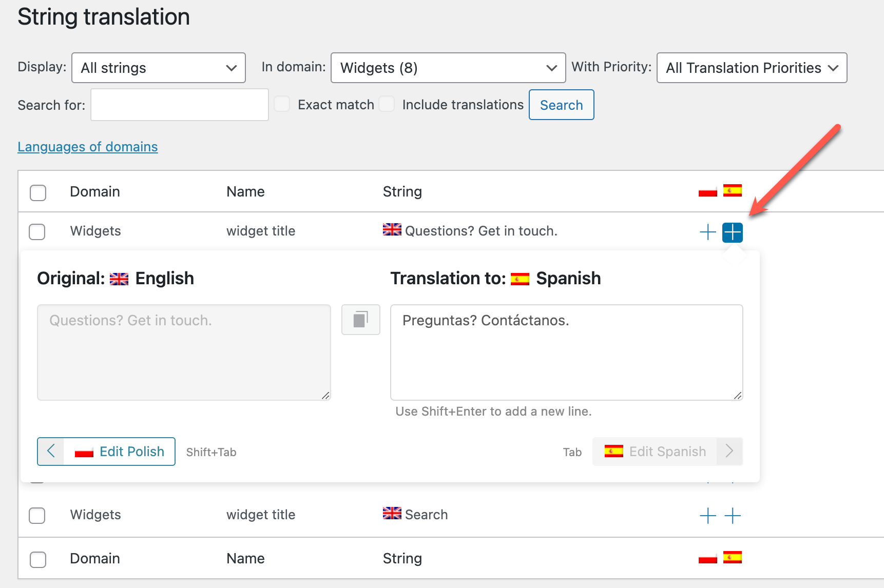Select the checkbox for the Search widget row
The image size is (884, 588).
tap(37, 516)
